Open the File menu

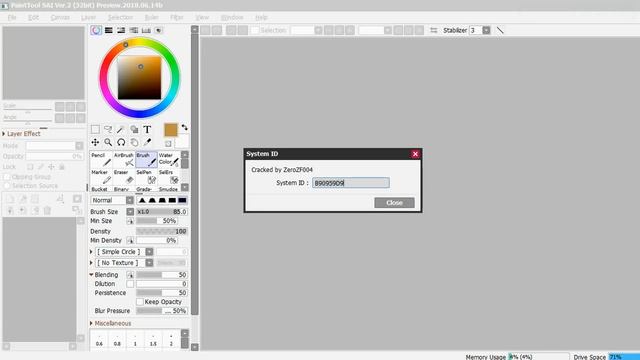(12, 17)
